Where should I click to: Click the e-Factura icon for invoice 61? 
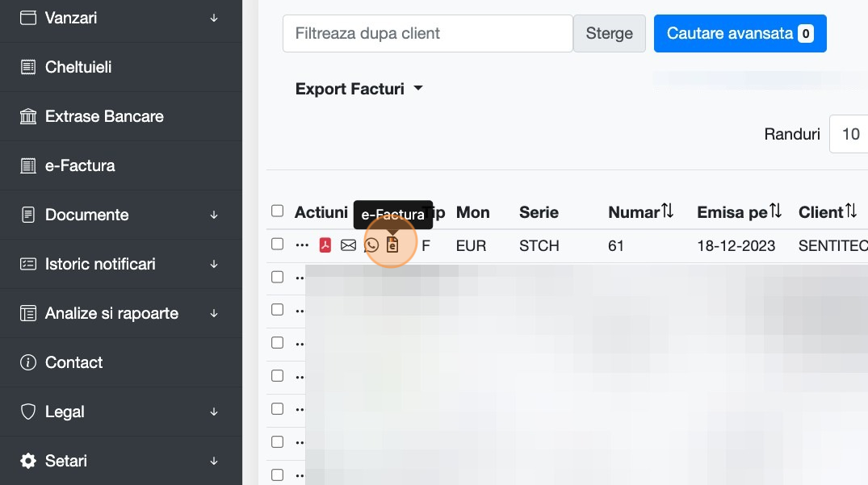[392, 245]
